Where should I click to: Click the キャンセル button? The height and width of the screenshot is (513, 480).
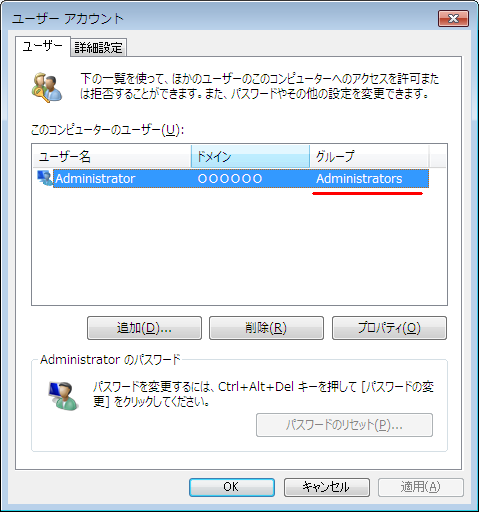327,487
